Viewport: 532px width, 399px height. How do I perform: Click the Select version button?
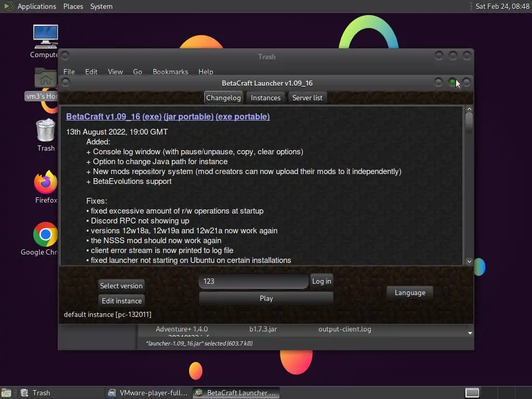click(x=121, y=286)
